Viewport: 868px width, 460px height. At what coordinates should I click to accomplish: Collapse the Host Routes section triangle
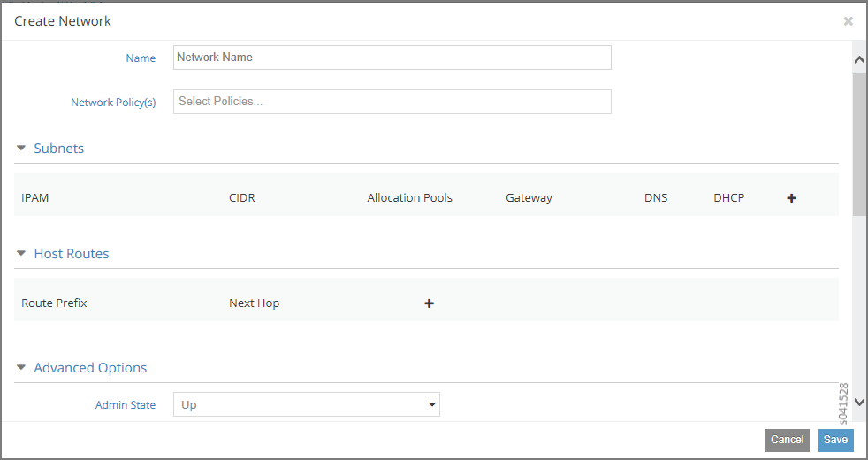(21, 254)
